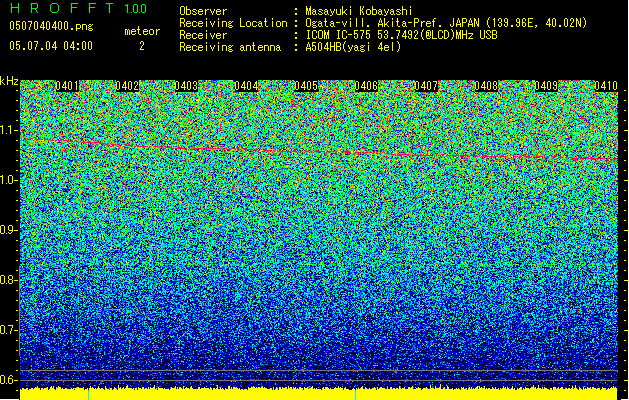Click the red carrier signal line
This screenshot has width=629, height=400.
pos(319,150)
